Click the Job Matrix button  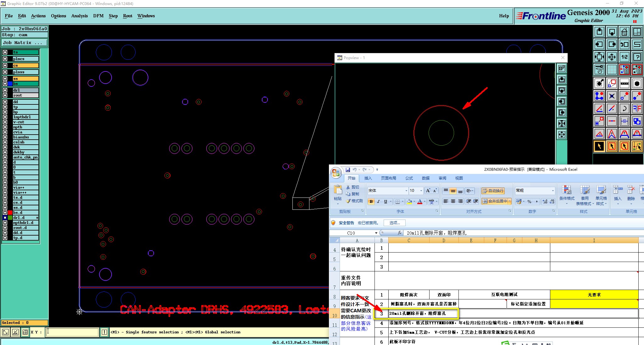pos(25,43)
